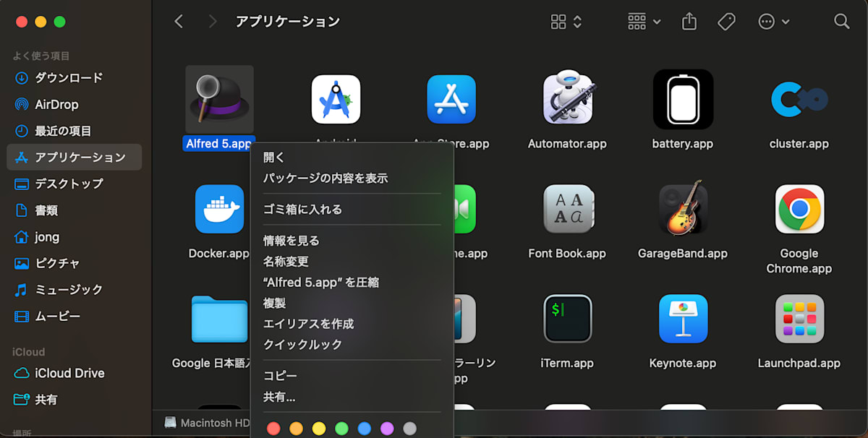Select the App Store app icon
868x438 pixels.
point(451,99)
